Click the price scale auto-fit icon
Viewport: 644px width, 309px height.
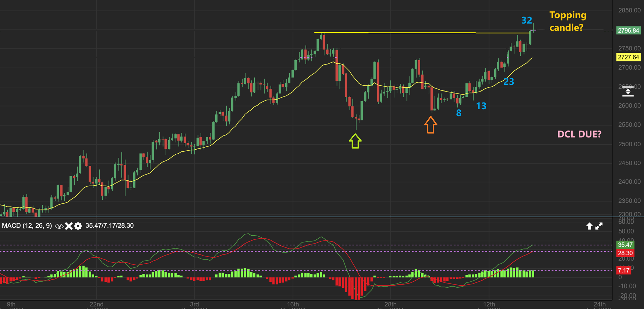click(x=628, y=91)
